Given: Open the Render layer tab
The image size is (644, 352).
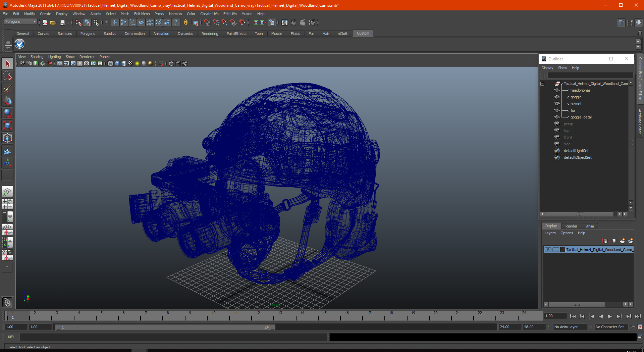Looking at the screenshot, I should click(x=571, y=226).
